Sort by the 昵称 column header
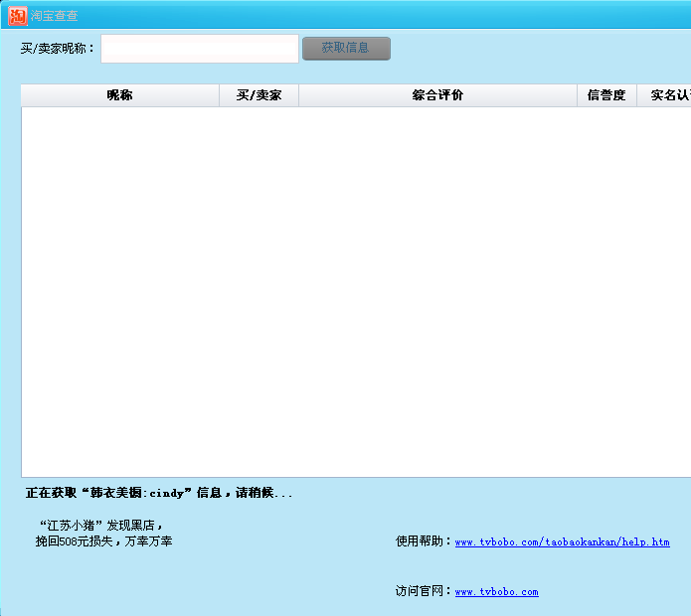The image size is (691, 616). point(120,95)
